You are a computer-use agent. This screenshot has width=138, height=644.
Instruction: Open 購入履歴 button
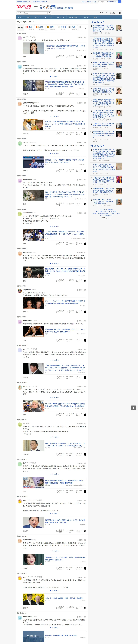pyautogui.click(x=112, y=13)
